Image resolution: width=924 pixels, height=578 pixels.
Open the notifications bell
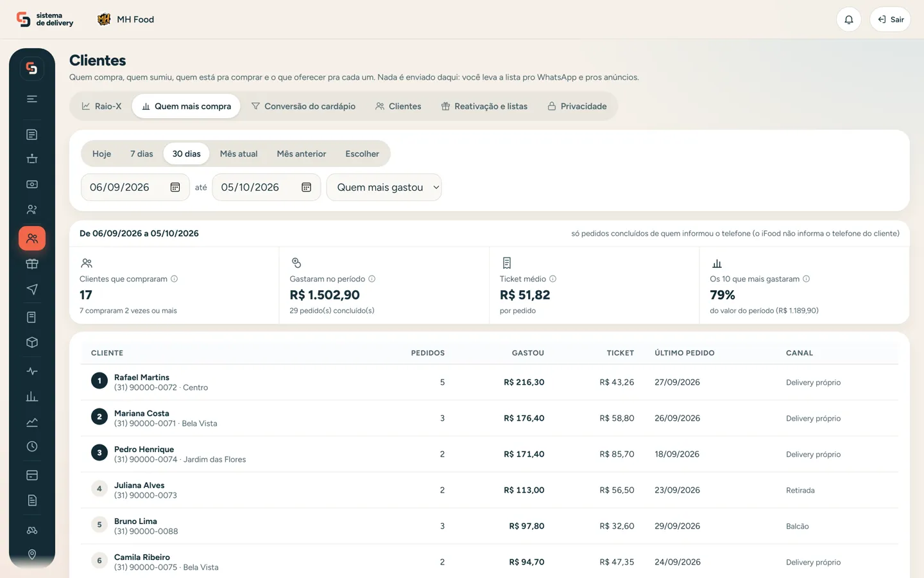point(848,19)
